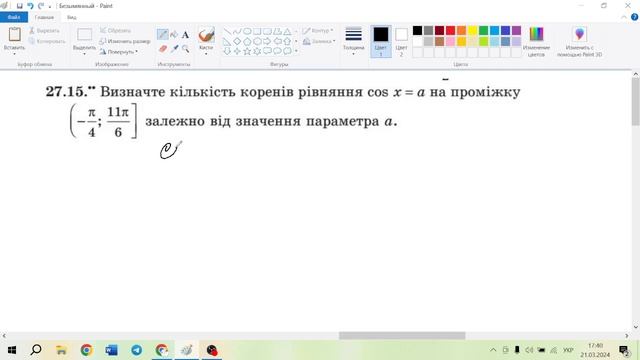Select the Eraser tool
This screenshot has height=360, width=640.
coord(162,49)
